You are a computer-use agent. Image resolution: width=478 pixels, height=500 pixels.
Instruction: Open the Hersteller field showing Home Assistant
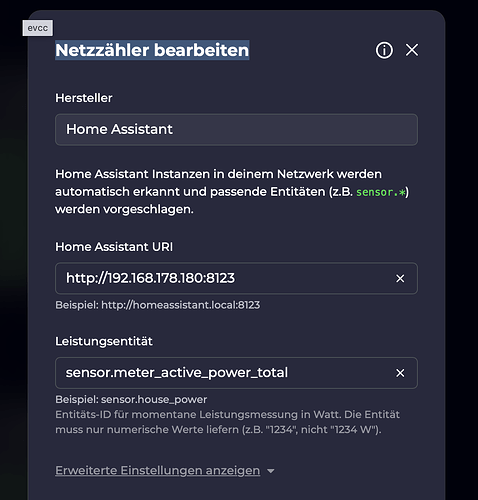pos(236,129)
